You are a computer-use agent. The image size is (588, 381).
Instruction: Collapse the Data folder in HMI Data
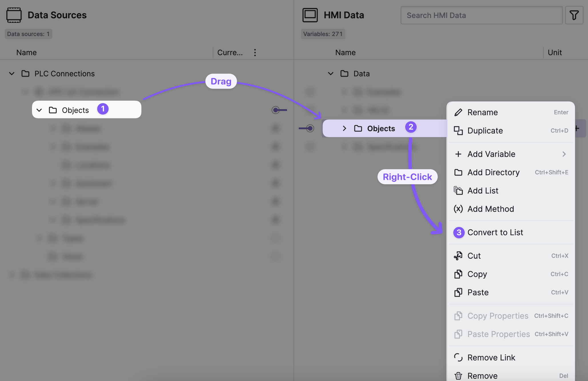click(331, 74)
